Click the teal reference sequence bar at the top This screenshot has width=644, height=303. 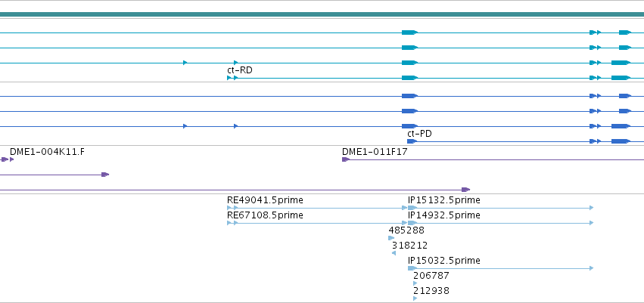(322, 14)
